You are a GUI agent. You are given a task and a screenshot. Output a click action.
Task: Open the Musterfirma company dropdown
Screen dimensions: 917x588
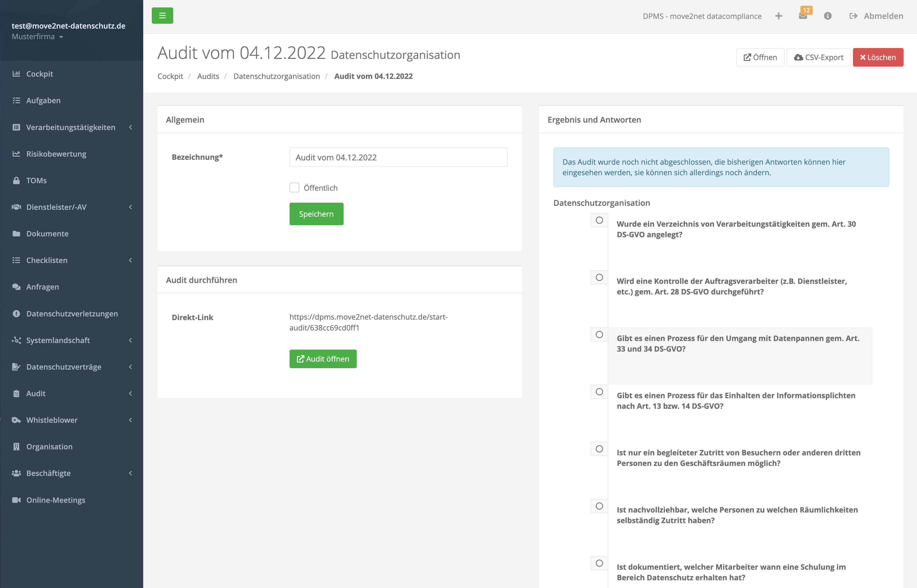point(37,37)
